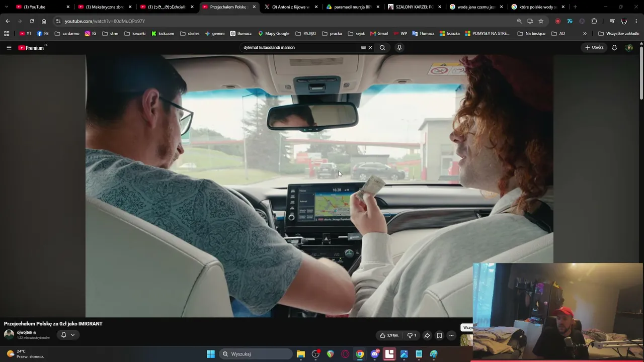The image size is (644, 362).
Task: Open the weather widget showing 24°C
Action: 25,354
